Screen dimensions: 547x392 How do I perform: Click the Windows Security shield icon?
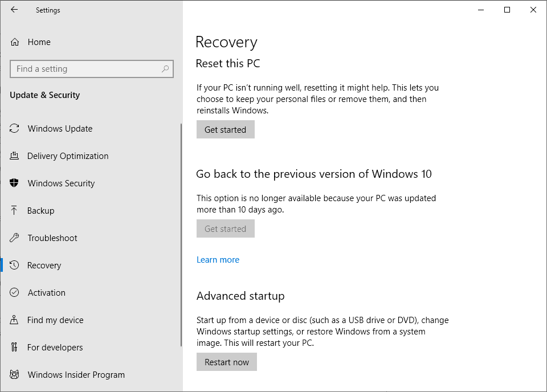[x=15, y=183]
